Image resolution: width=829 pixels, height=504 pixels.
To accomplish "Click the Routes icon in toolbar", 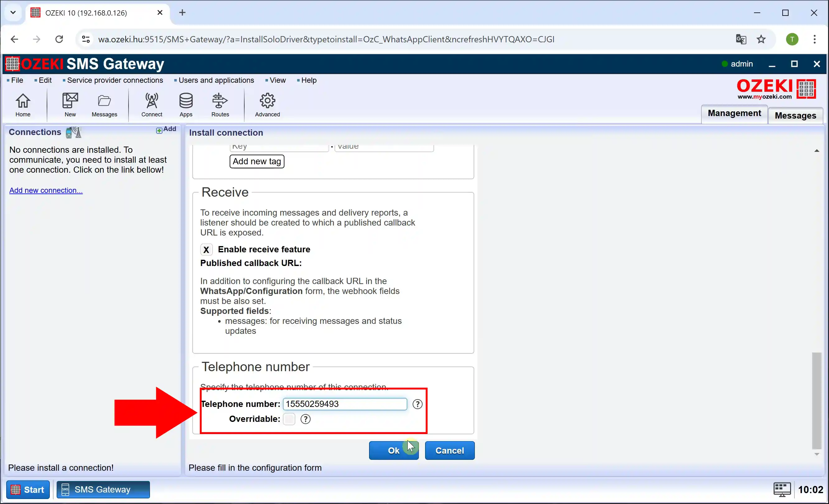I will [x=220, y=105].
